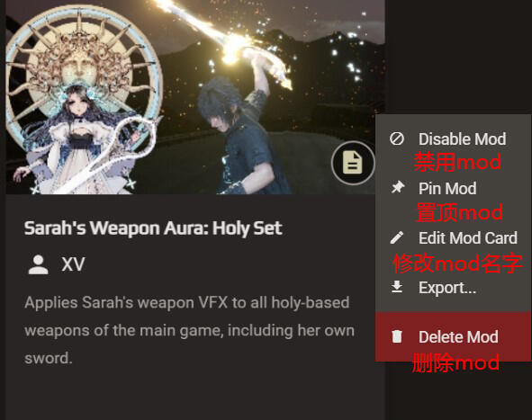
Task: Click the trash can Delete icon
Action: [x=397, y=336]
